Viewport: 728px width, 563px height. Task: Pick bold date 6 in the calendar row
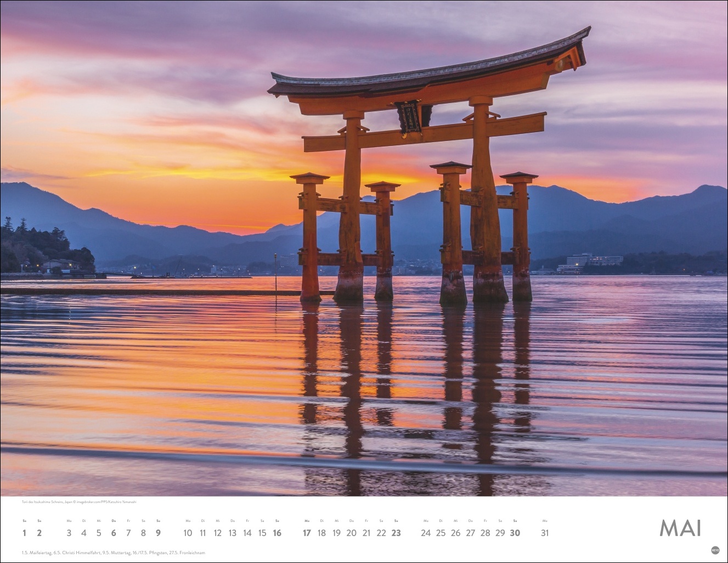click(x=114, y=533)
